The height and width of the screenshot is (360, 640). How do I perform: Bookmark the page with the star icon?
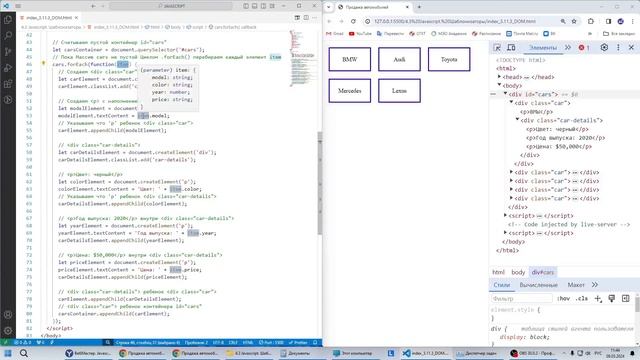[573, 21]
